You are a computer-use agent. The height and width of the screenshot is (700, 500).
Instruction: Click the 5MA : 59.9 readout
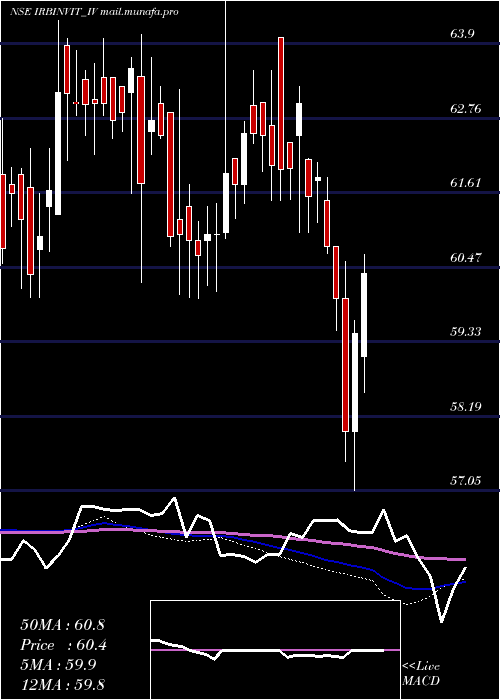point(58,665)
